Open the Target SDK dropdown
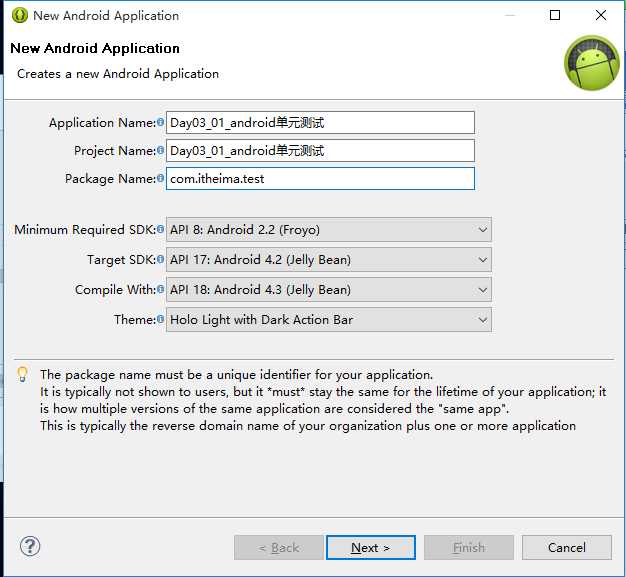 coord(329,260)
